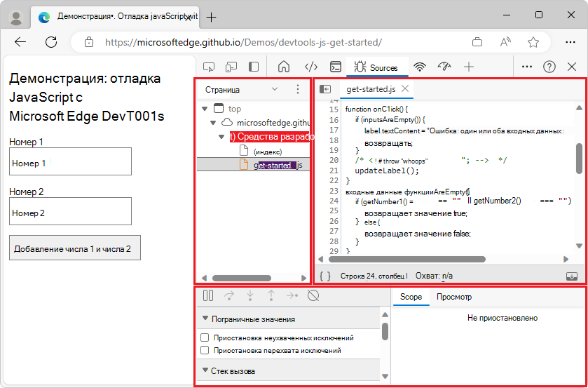This screenshot has height=388, width=588.
Task: Open DevTools help question mark icon
Action: [549, 67]
